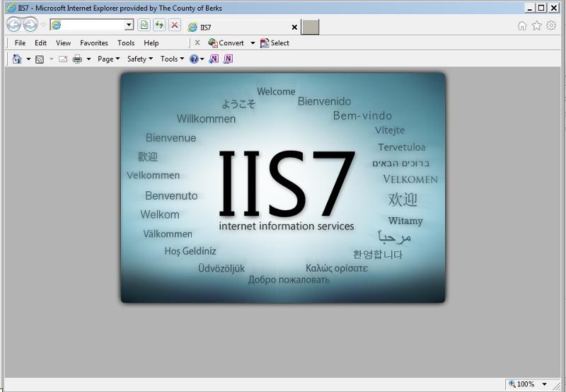Expand the Print dropdown arrow
The width and height of the screenshot is (566, 392).
click(88, 59)
